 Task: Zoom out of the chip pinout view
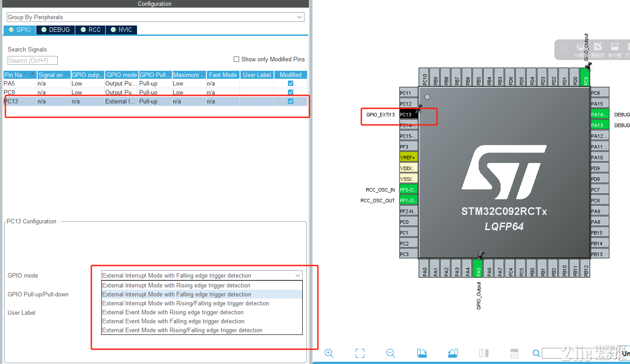[391, 353]
